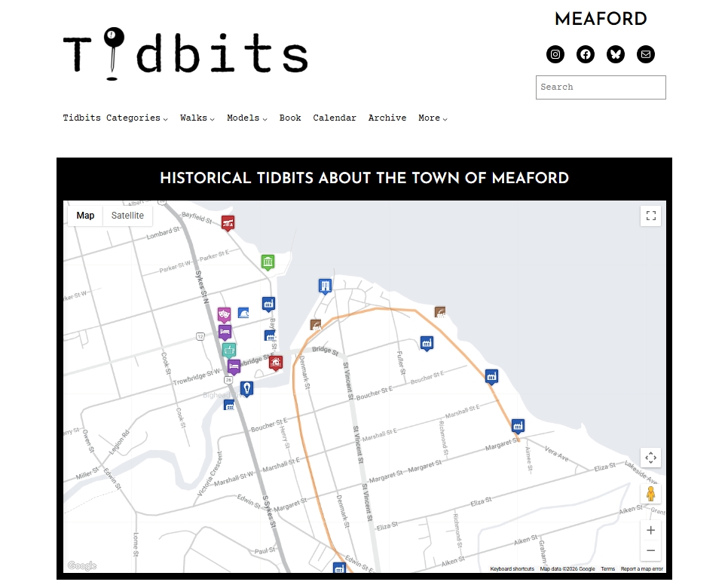728x588 pixels.
Task: Select the Map view type
Action: (x=86, y=216)
